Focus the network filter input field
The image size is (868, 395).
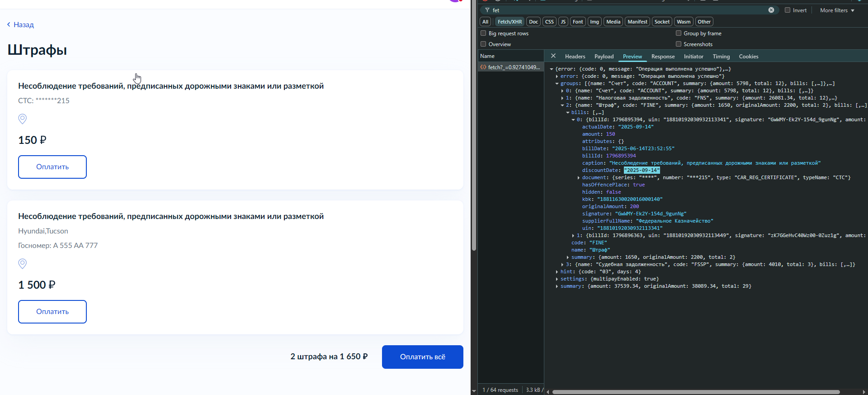coord(628,10)
